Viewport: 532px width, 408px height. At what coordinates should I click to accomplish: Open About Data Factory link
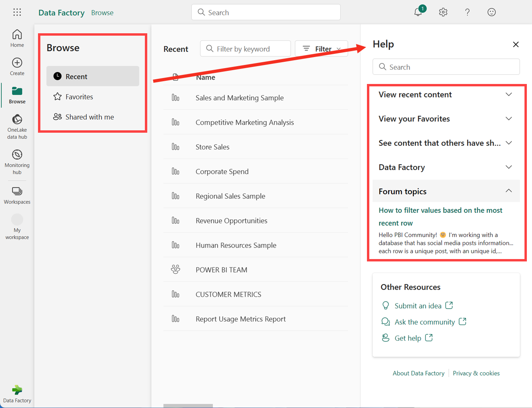418,373
